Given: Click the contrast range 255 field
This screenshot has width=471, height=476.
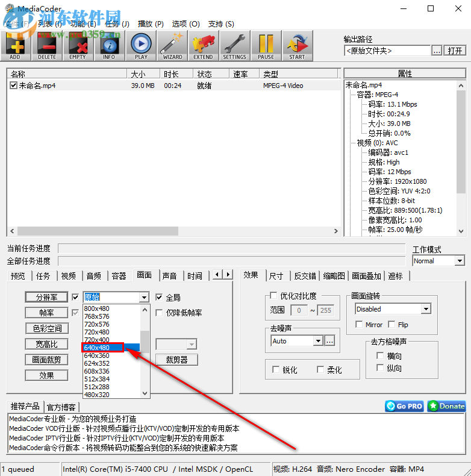Looking at the screenshot, I should coord(325,310).
